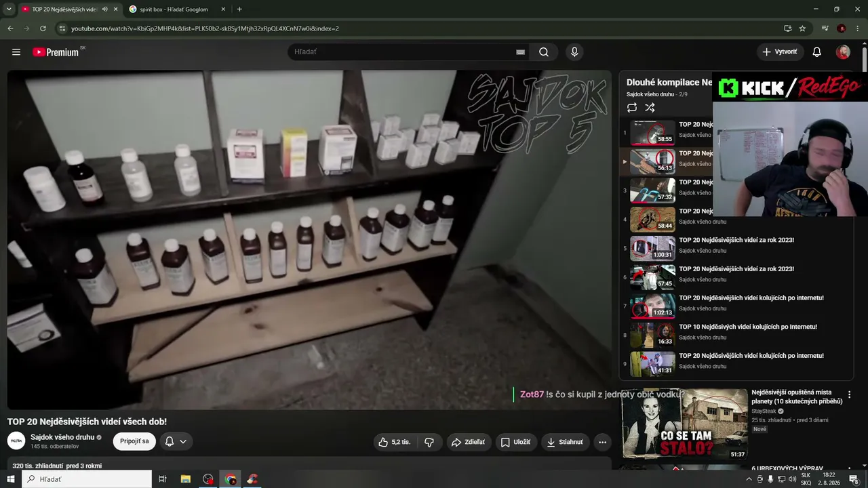Start voice search with the microphone
Image resolution: width=868 pixels, height=488 pixels.
coord(574,52)
